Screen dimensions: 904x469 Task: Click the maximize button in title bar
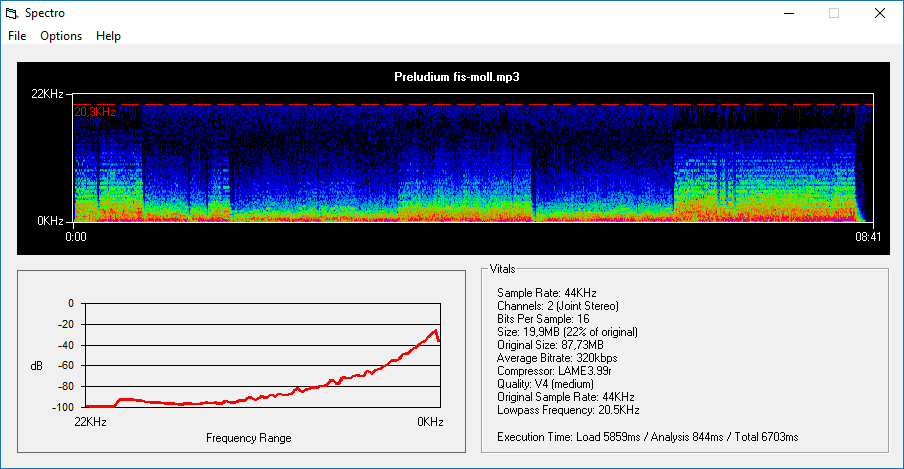pos(834,13)
